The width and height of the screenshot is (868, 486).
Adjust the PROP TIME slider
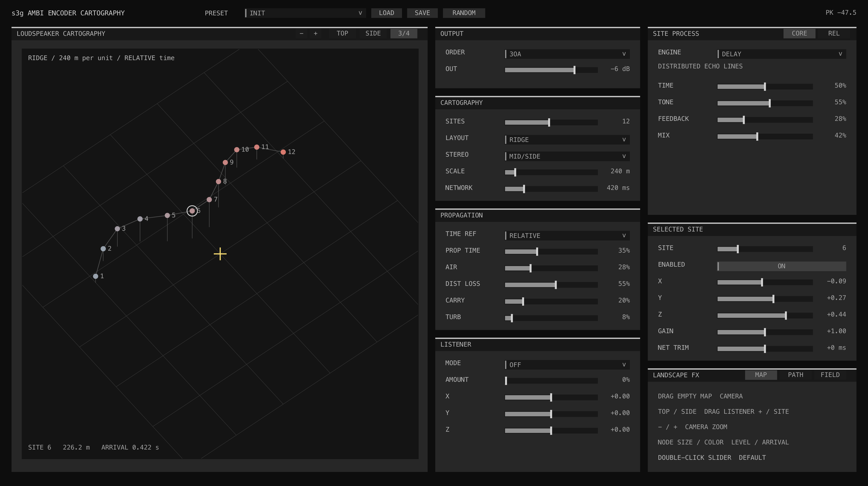551,252
